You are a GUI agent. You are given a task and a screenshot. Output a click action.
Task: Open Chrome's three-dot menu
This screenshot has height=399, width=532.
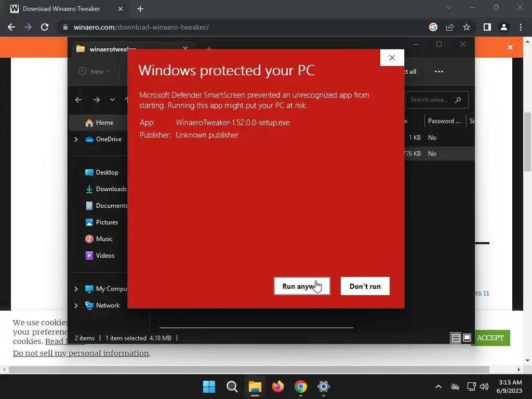pyautogui.click(x=521, y=27)
